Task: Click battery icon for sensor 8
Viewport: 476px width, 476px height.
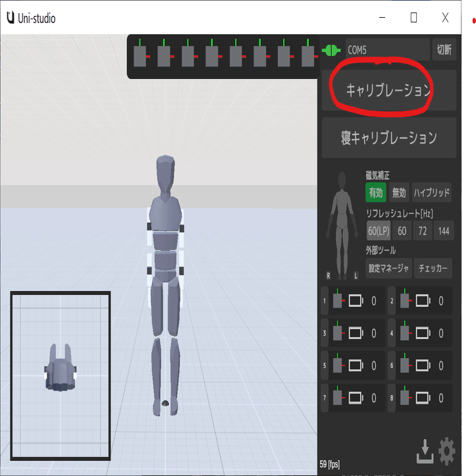Action: click(423, 398)
